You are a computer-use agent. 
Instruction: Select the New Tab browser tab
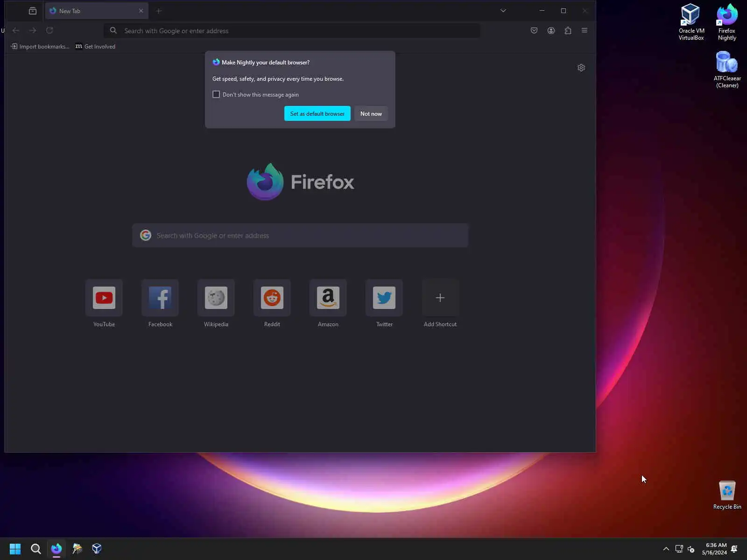coord(97,11)
